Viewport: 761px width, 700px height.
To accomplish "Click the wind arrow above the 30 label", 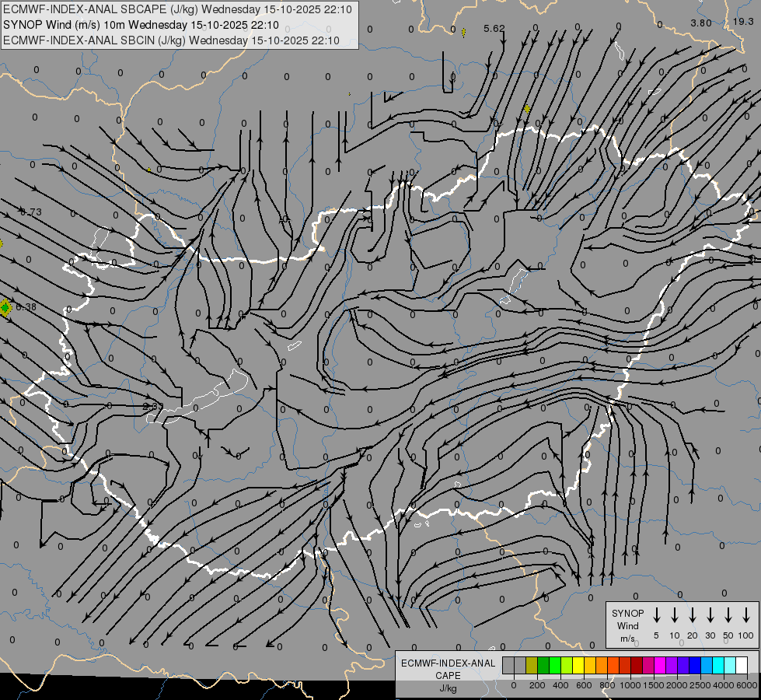I will [x=710, y=615].
